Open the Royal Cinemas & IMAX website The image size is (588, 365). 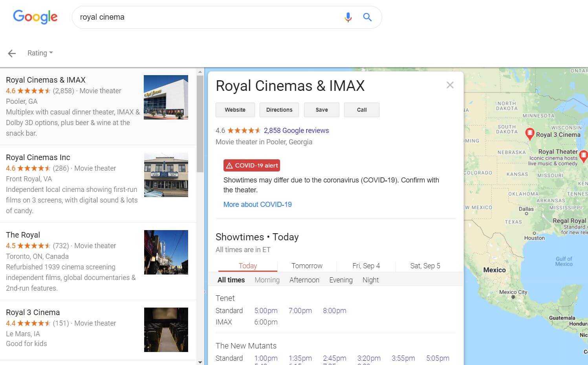(235, 110)
